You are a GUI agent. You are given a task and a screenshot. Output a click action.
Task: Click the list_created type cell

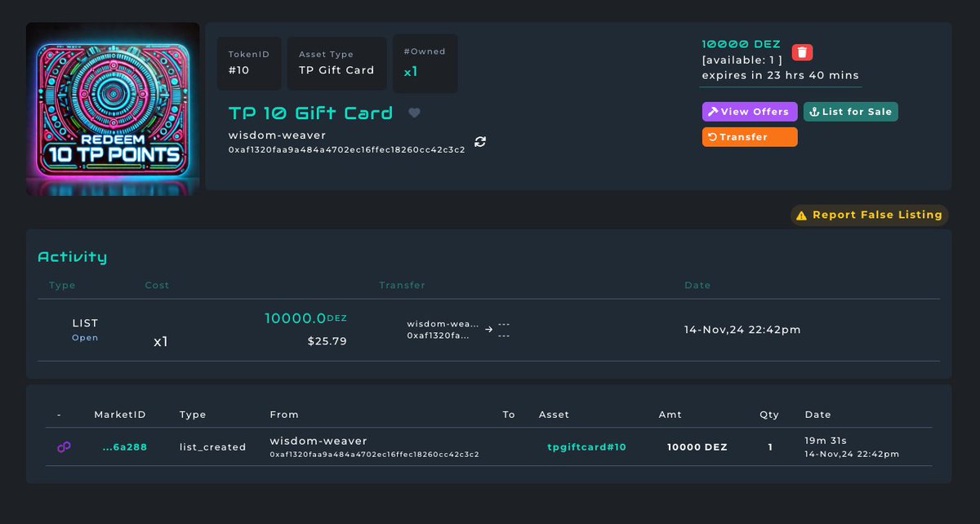(212, 447)
